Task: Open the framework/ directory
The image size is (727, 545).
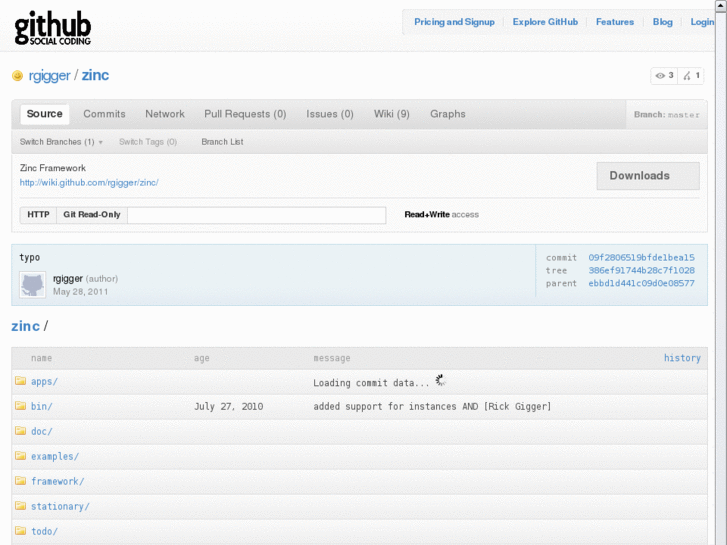Action: pos(57,481)
